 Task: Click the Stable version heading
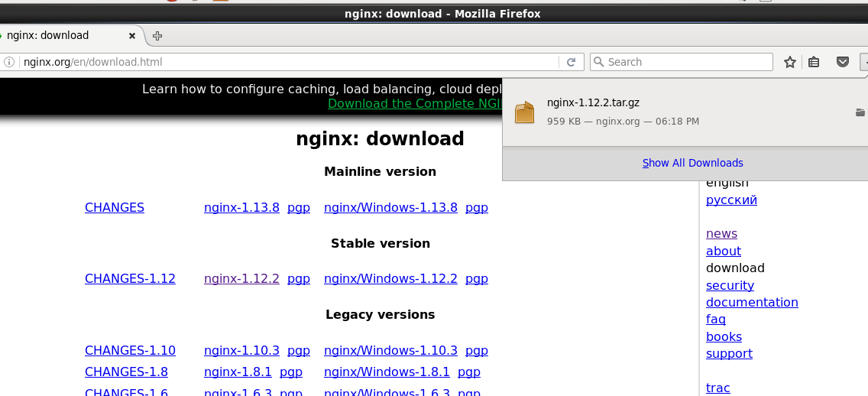(381, 244)
